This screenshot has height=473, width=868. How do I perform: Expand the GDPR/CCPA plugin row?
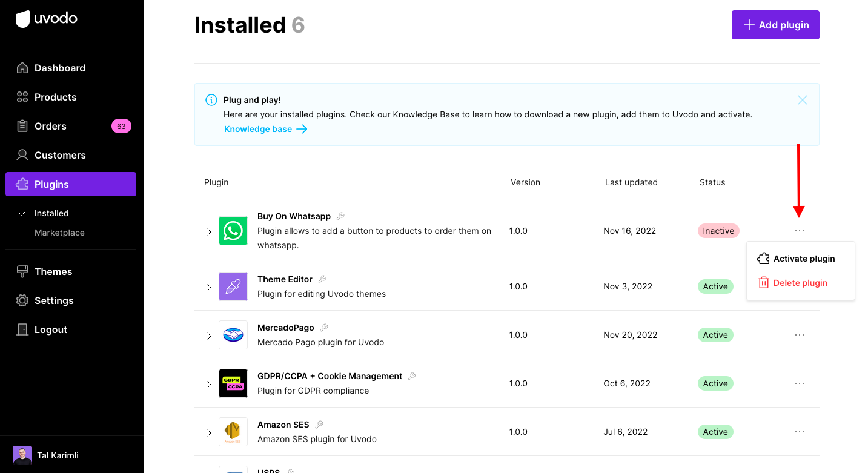(209, 385)
